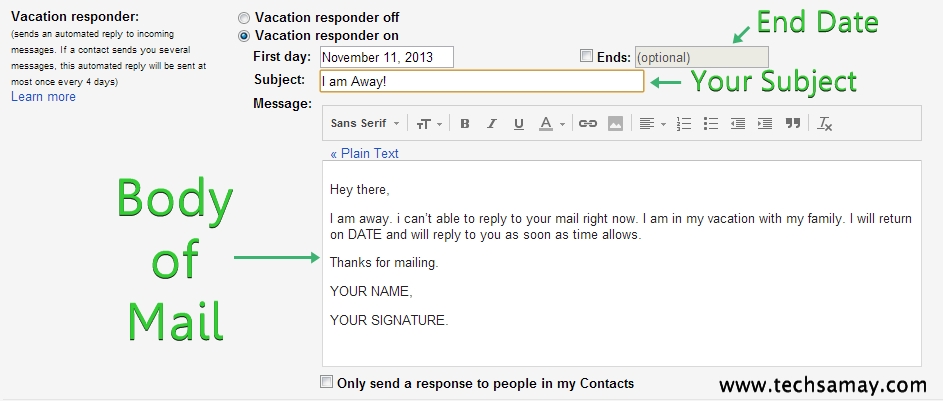Insert a hyperlink via the link icon

tap(588, 124)
